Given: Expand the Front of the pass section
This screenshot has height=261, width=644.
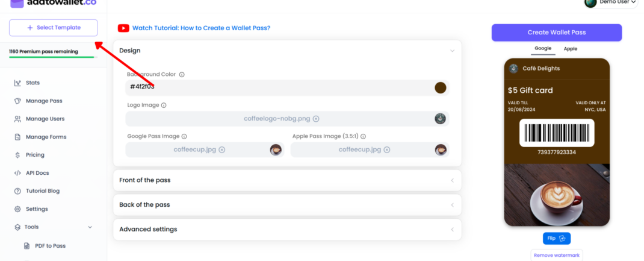Looking at the screenshot, I should point(452,180).
